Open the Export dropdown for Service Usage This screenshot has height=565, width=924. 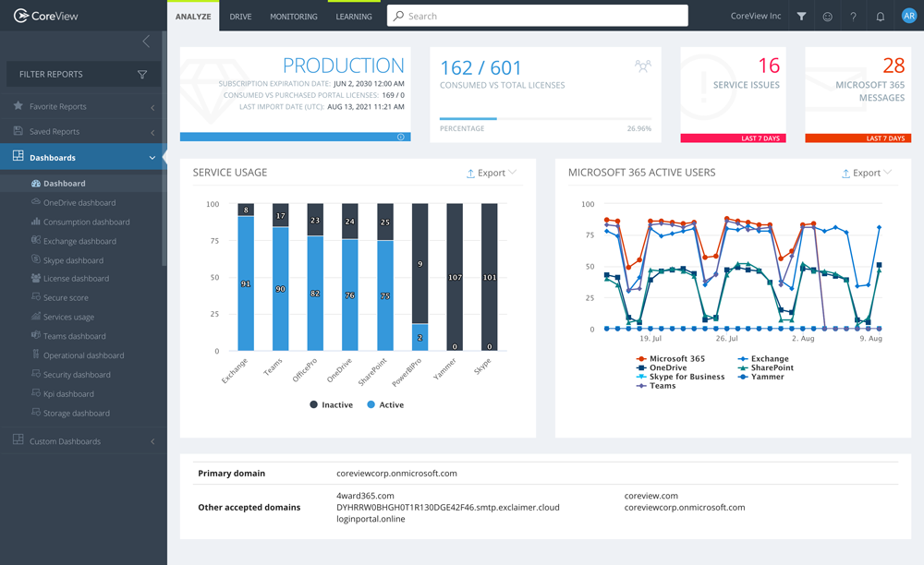click(491, 173)
